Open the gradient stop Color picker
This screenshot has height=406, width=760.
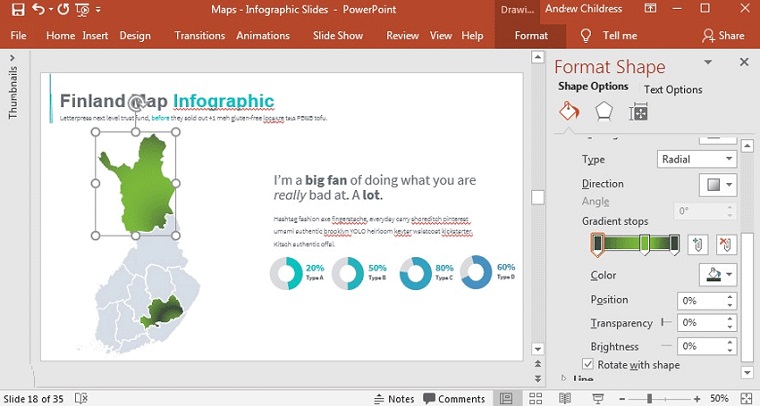click(716, 275)
